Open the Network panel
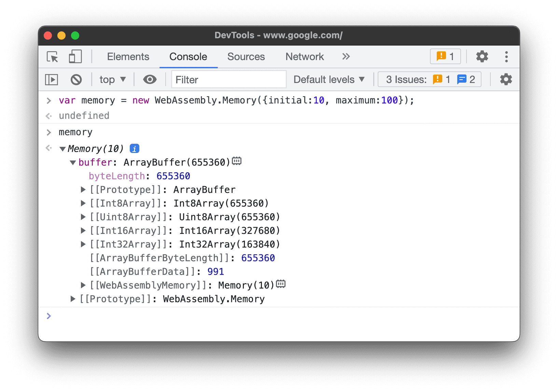 coord(304,57)
